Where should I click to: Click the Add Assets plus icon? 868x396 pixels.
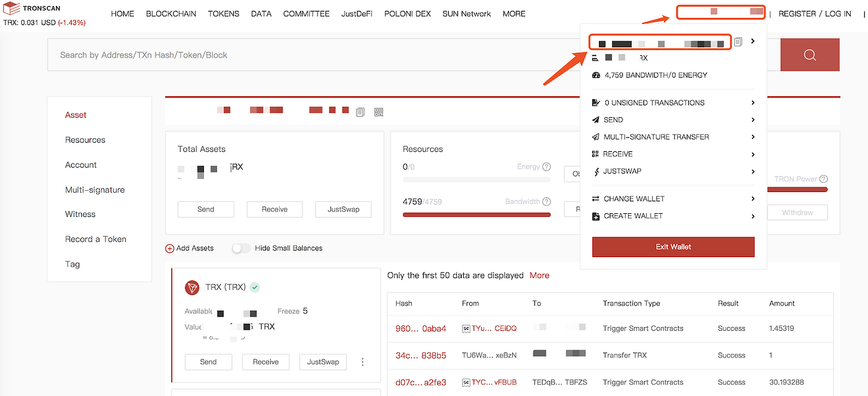coord(169,249)
